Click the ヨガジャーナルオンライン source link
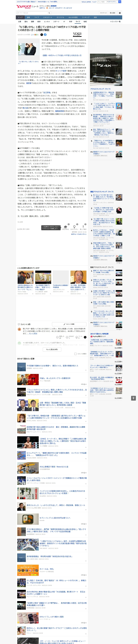 79,234
